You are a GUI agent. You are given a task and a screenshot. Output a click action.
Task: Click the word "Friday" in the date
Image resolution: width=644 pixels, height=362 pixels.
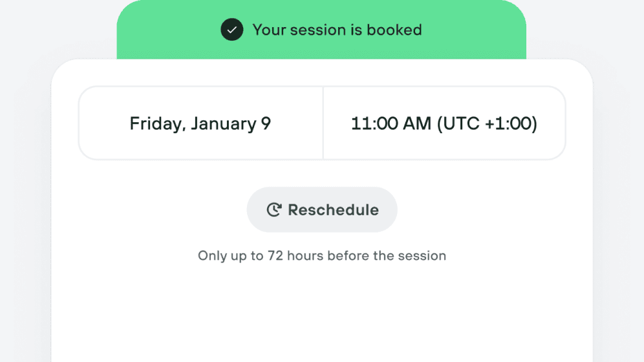click(155, 123)
